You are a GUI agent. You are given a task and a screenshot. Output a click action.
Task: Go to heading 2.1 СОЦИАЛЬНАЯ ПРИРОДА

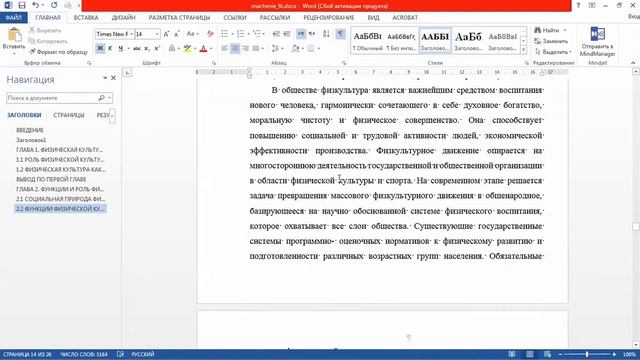coord(60,199)
